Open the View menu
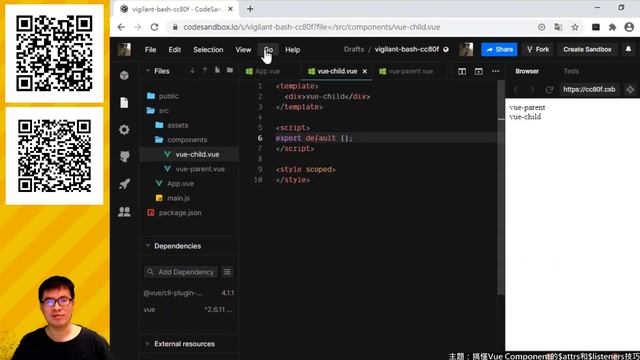This screenshot has width=640, height=360. click(243, 50)
